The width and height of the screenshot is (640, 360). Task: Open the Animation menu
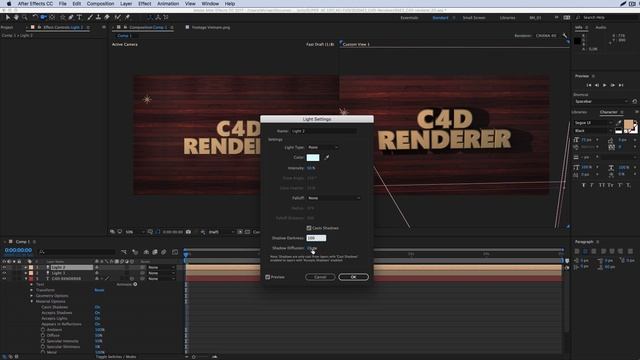pos(168,4)
